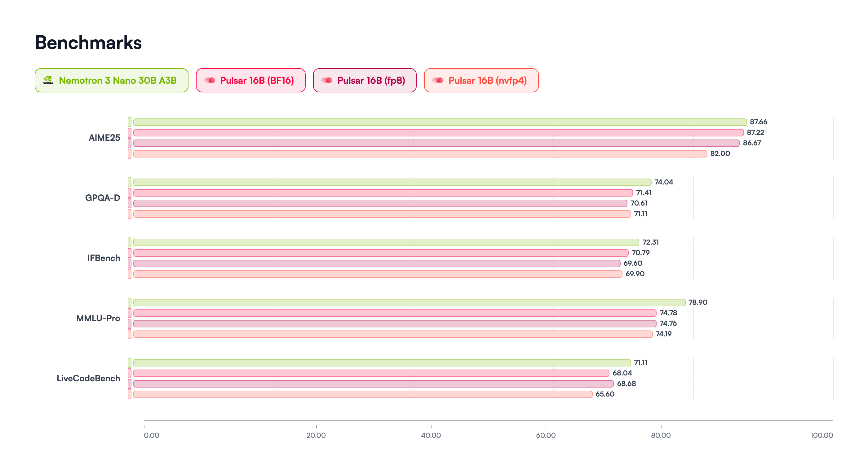Image resolution: width=868 pixels, height=470 pixels.
Task: Click the value 70.61 in the GPQA-D group
Action: coord(639,203)
